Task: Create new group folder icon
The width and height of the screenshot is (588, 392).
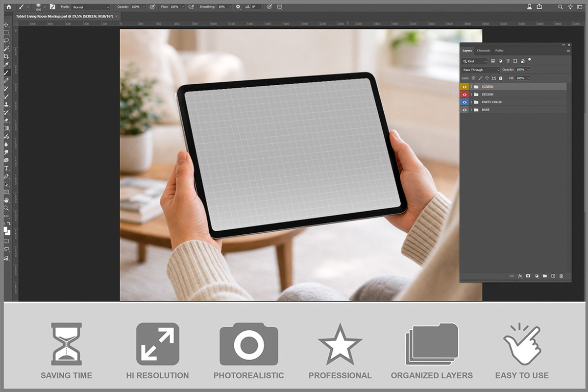Action: pos(545,276)
